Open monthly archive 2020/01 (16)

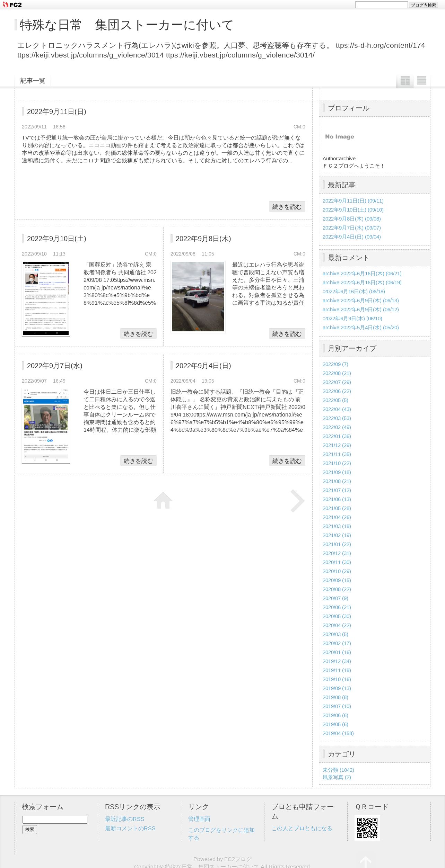[337, 652]
